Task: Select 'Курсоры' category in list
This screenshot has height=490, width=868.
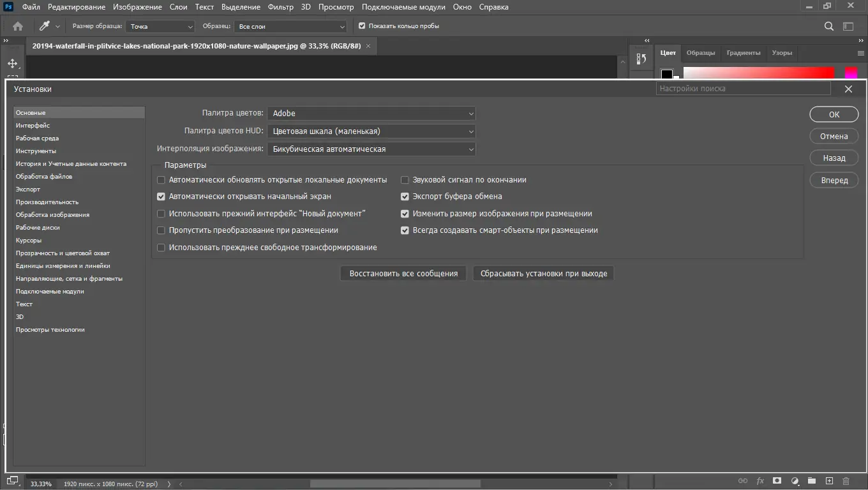Action: click(79, 241)
